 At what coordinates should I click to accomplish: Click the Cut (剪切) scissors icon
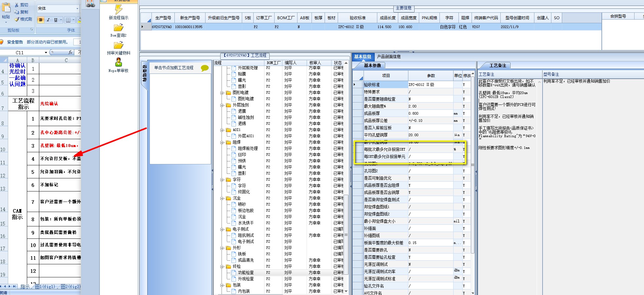(17, 5)
